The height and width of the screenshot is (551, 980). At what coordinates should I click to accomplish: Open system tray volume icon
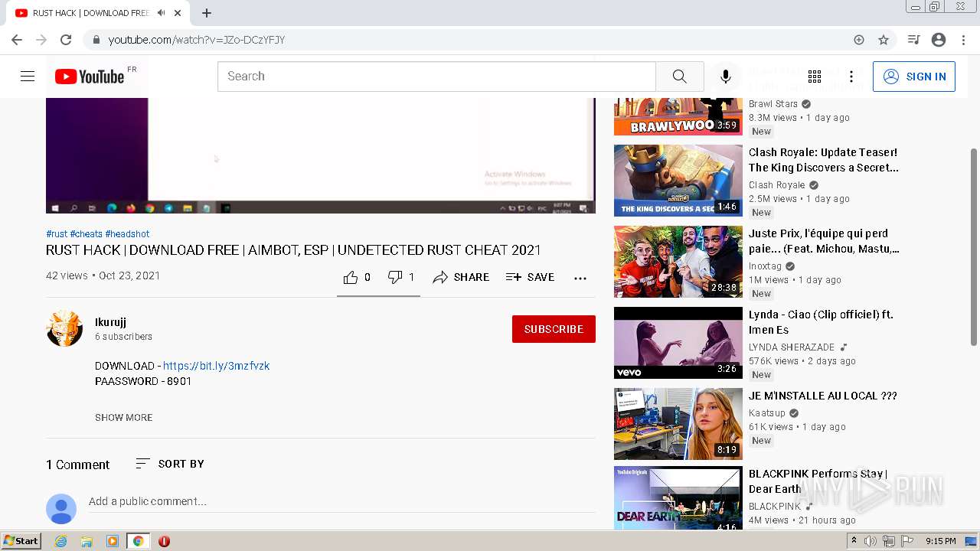[871, 541]
